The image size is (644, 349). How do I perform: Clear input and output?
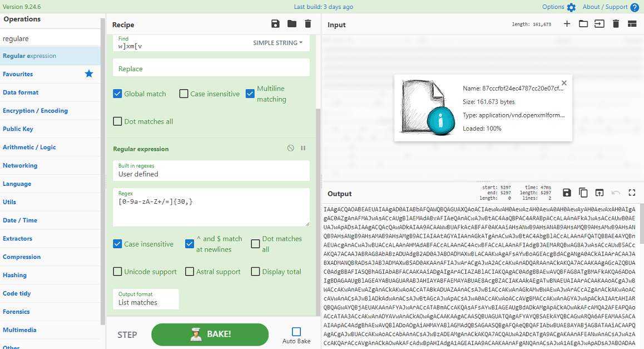pyautogui.click(x=616, y=24)
